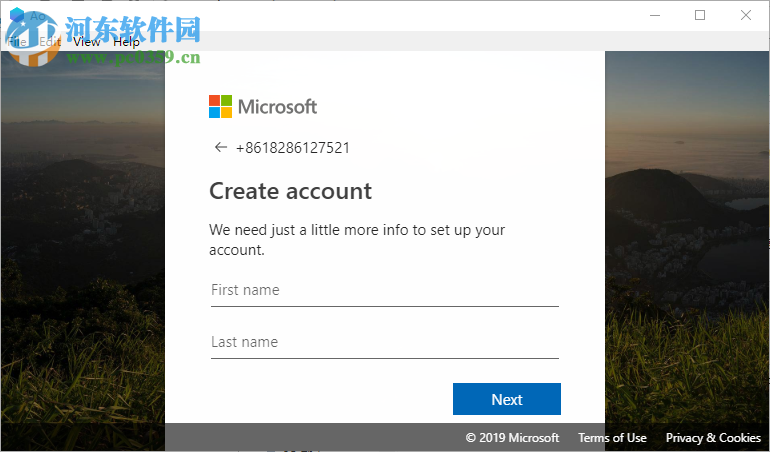
Task: Open the View menu
Action: [86, 42]
